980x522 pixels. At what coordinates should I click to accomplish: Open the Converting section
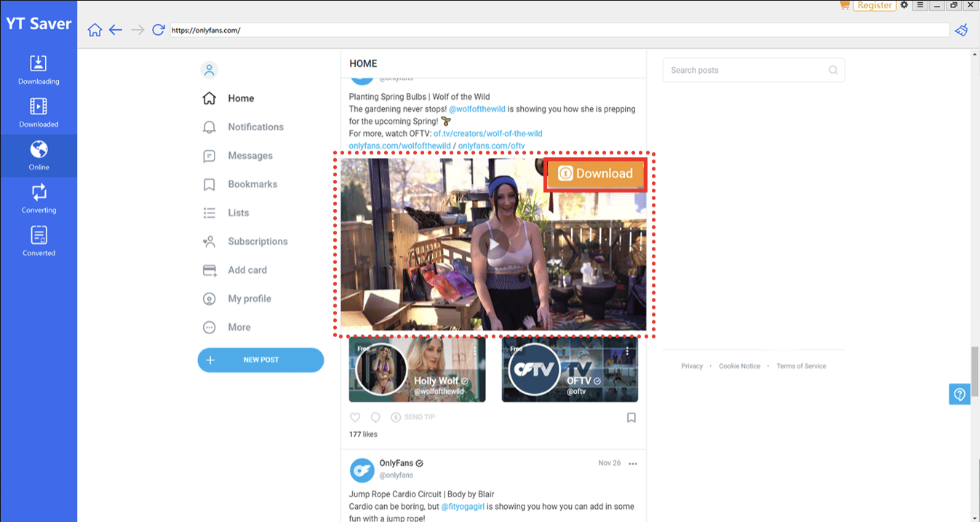(x=39, y=199)
